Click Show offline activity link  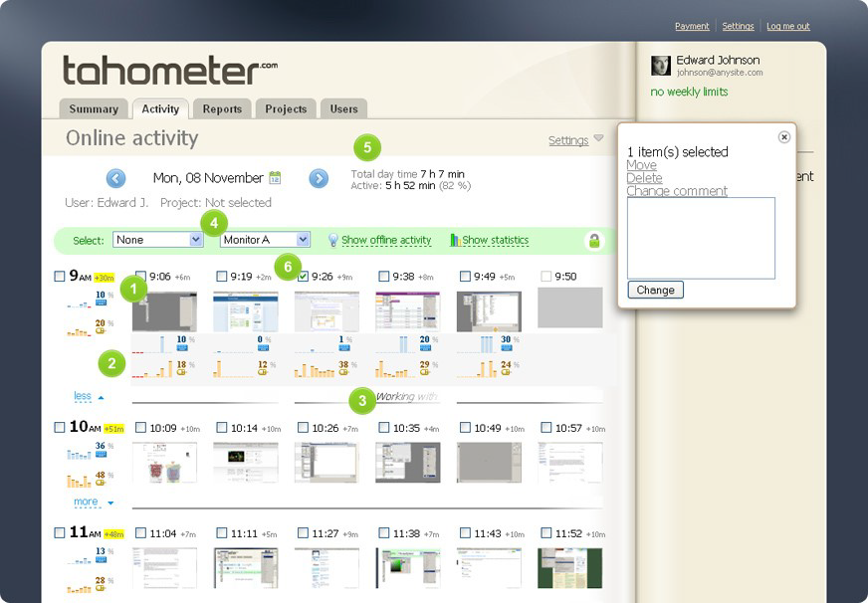pos(386,240)
